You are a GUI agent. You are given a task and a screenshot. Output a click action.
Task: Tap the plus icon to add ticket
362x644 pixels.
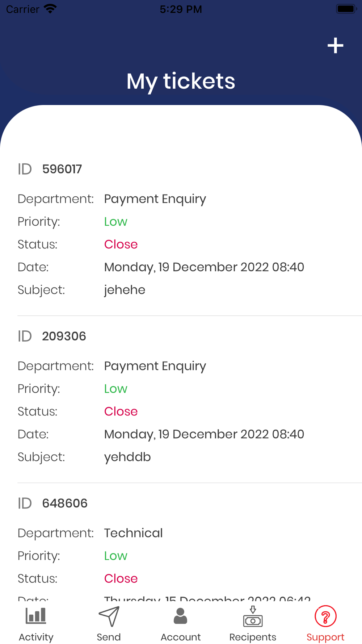(335, 46)
